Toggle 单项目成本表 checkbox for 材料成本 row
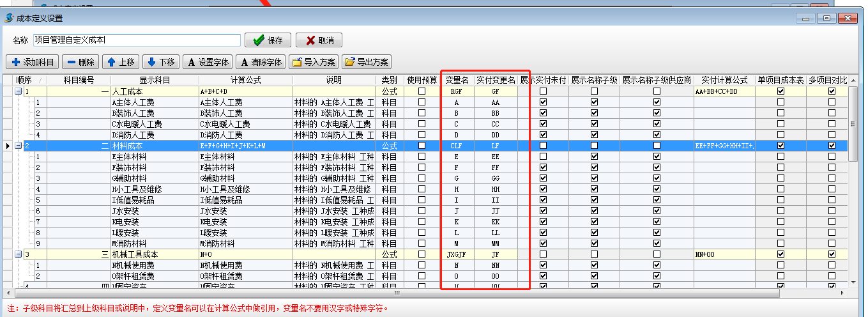 pyautogui.click(x=780, y=146)
